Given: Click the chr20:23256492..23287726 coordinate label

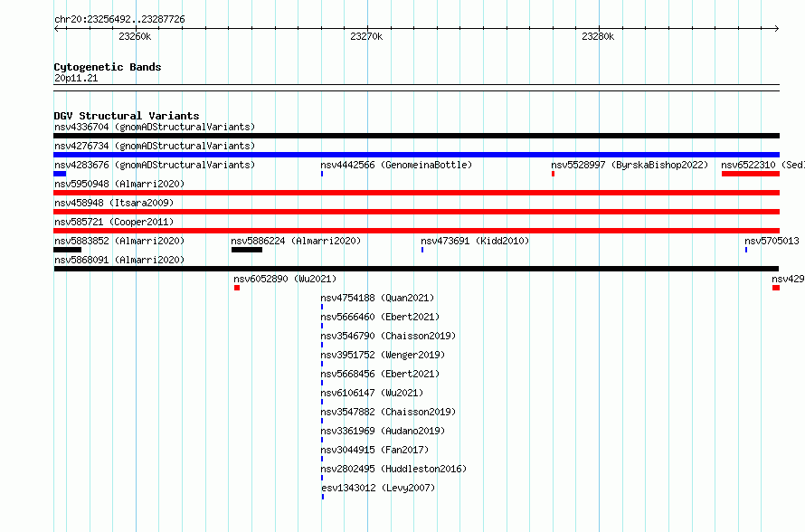Looking at the screenshot, I should coord(119,19).
